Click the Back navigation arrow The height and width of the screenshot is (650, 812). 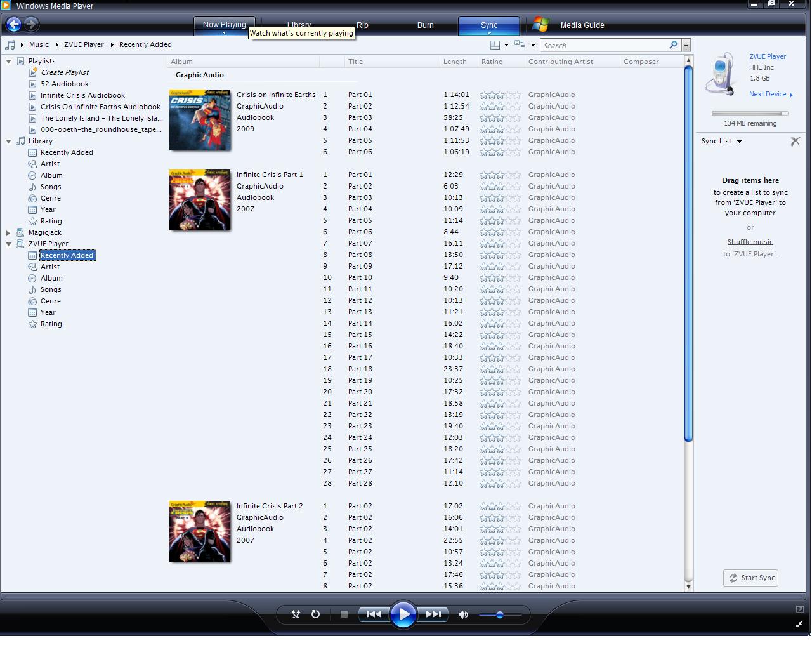click(14, 25)
